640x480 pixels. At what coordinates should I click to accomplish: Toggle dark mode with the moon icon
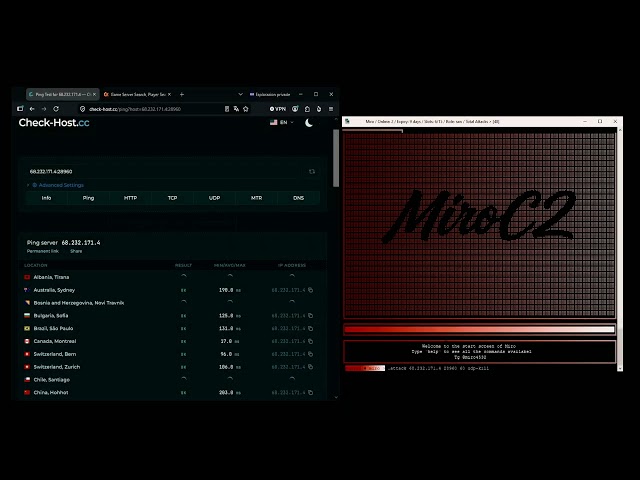(x=309, y=122)
